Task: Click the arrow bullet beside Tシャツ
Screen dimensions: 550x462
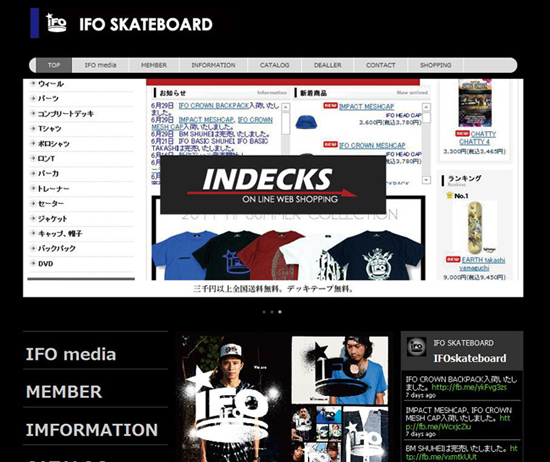Action: coord(33,128)
